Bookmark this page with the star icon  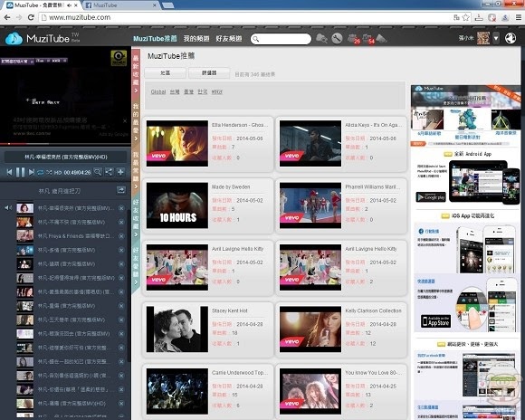(466, 17)
